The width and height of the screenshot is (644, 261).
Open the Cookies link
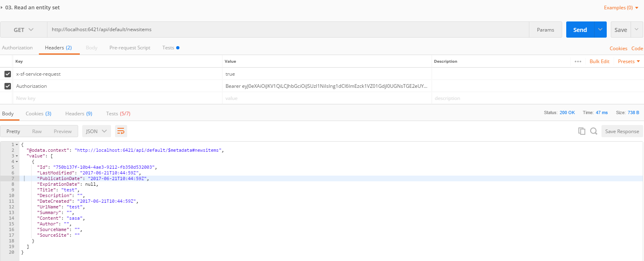[x=618, y=49]
